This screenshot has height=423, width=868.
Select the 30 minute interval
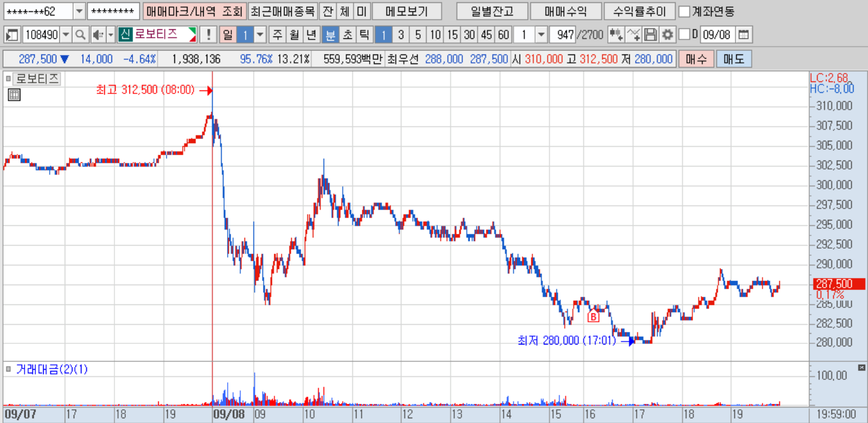click(469, 35)
